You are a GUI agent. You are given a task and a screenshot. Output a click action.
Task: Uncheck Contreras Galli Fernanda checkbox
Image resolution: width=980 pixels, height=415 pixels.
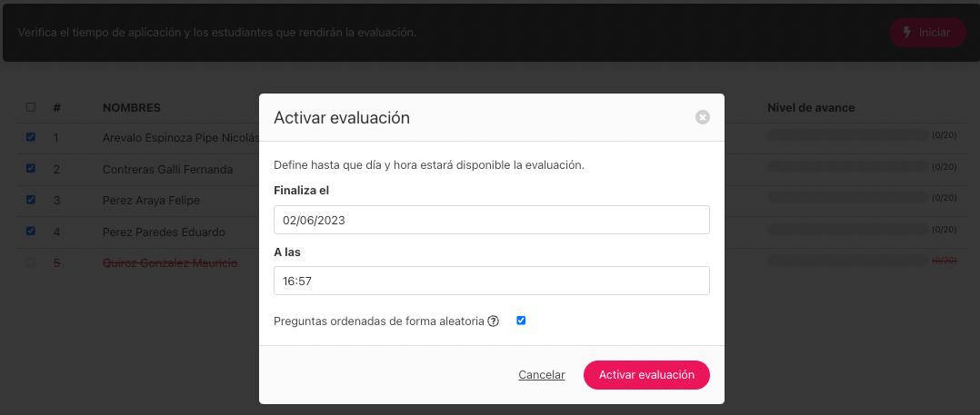(31, 169)
